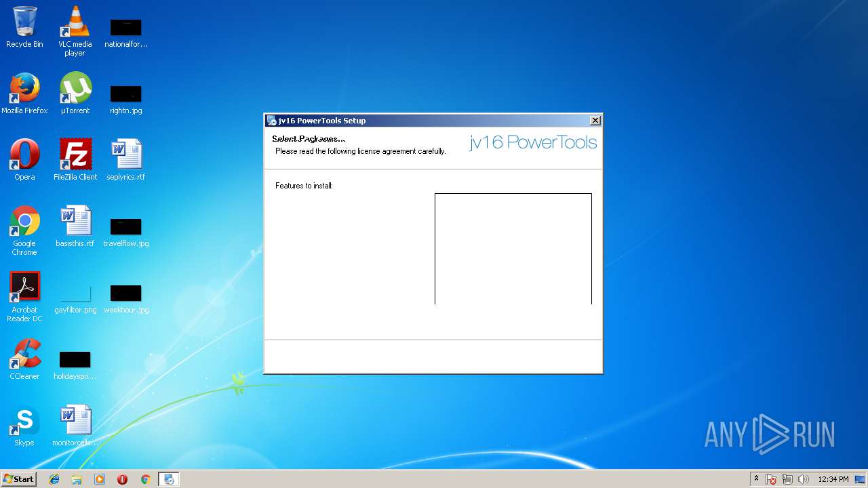Viewport: 868px width, 488px height.
Task: Open network status tray icon
Action: [x=787, y=479]
